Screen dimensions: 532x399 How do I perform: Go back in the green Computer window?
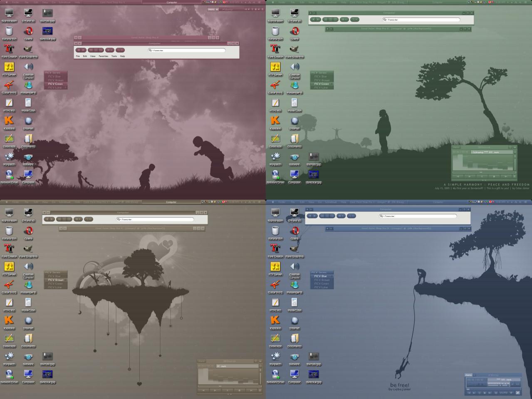313,19
